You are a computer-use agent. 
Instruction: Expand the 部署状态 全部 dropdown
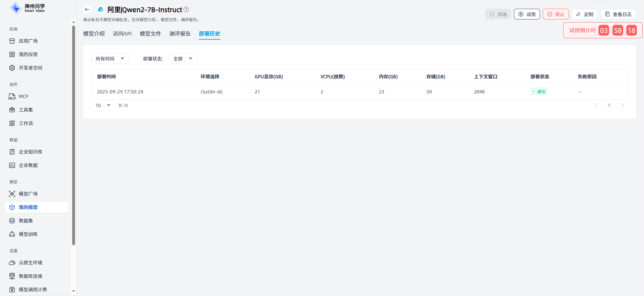pos(183,58)
